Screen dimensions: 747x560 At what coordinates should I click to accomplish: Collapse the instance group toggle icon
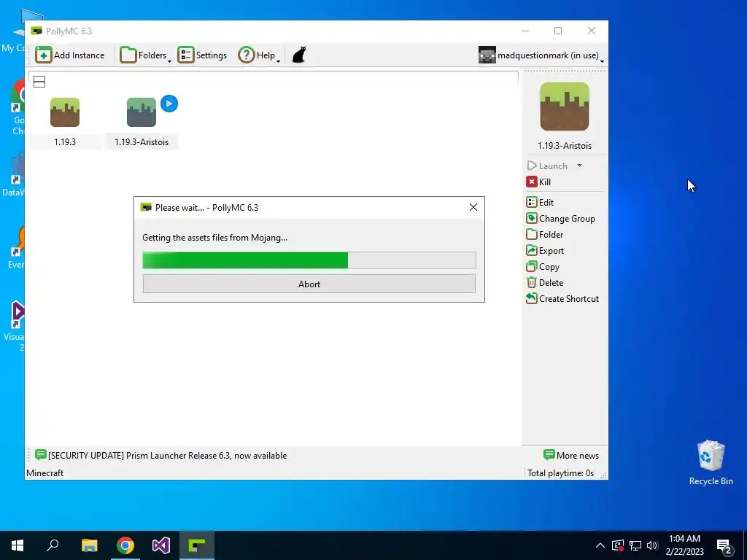39,82
